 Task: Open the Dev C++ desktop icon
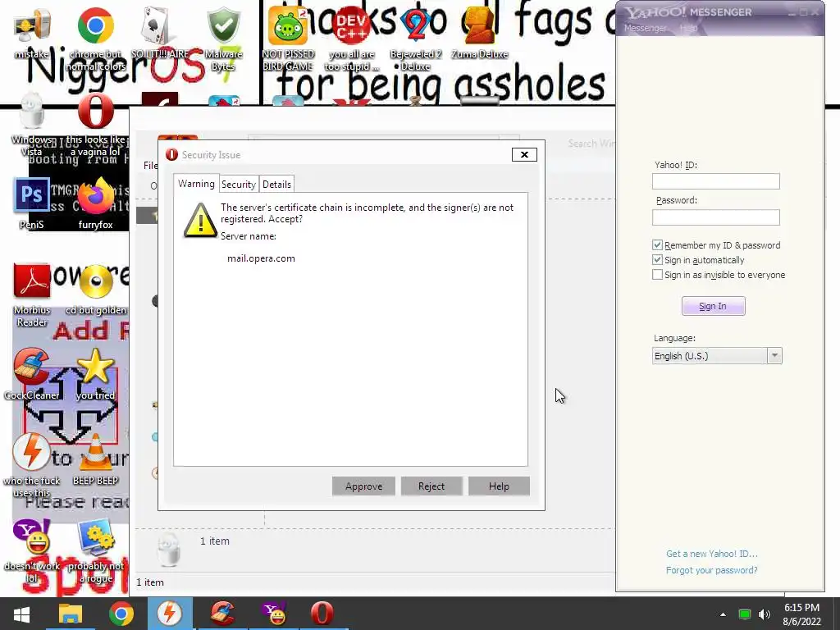pyautogui.click(x=351, y=38)
